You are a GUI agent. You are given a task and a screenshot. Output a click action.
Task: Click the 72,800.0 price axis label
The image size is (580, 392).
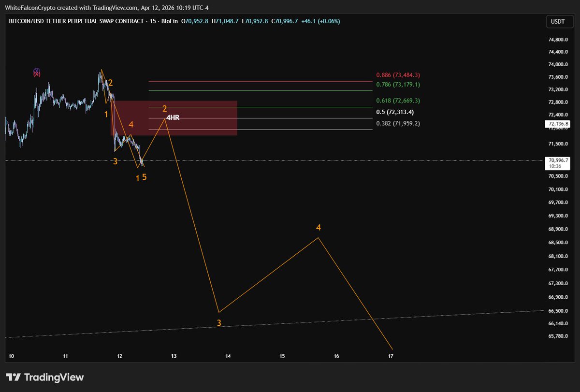[558, 102]
